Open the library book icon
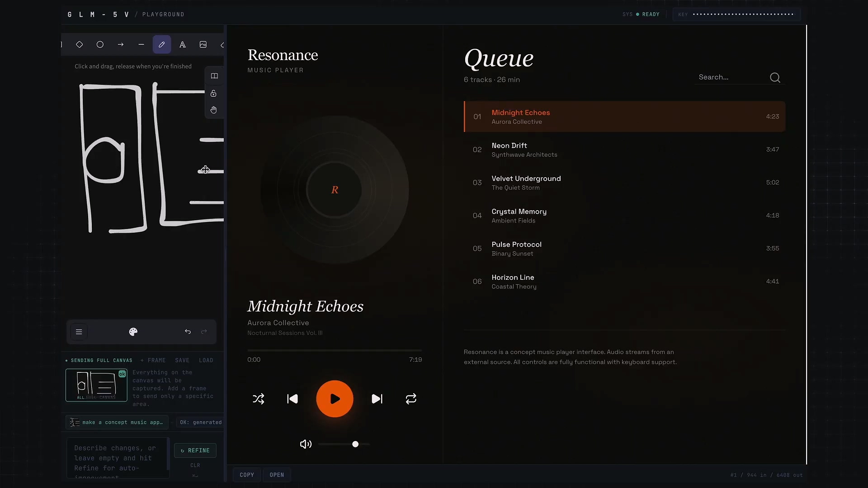The image size is (868, 488). (x=214, y=76)
